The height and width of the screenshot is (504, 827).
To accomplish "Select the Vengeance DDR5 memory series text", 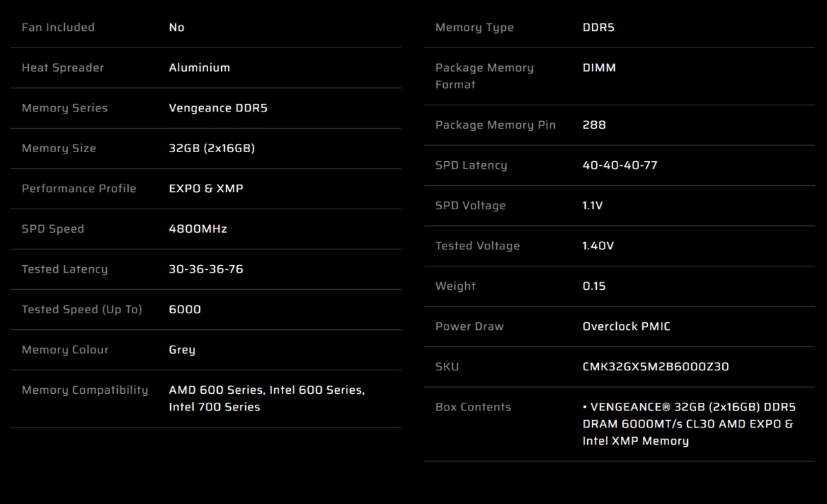I will [218, 108].
